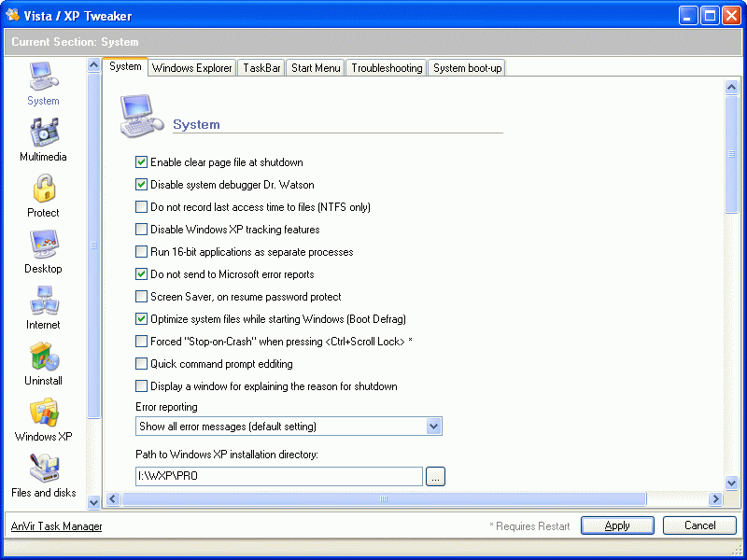Viewport: 747px width, 560px height.
Task: Check Do not record last access time
Action: (141, 206)
